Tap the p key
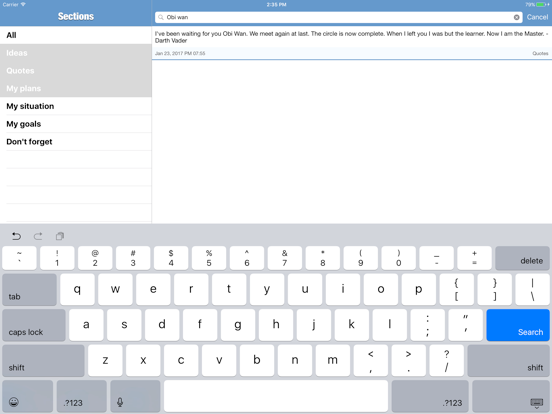 (419, 290)
